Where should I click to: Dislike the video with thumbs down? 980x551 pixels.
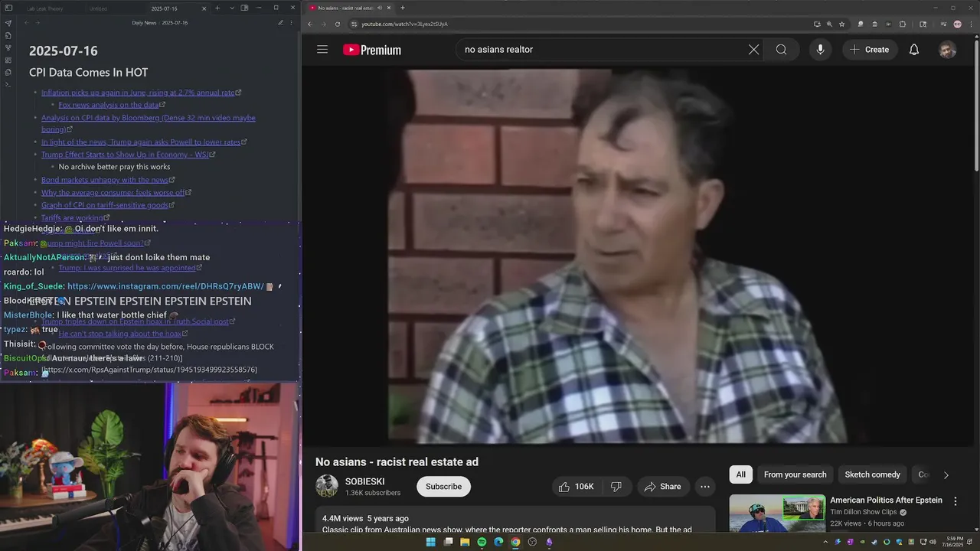tap(616, 487)
